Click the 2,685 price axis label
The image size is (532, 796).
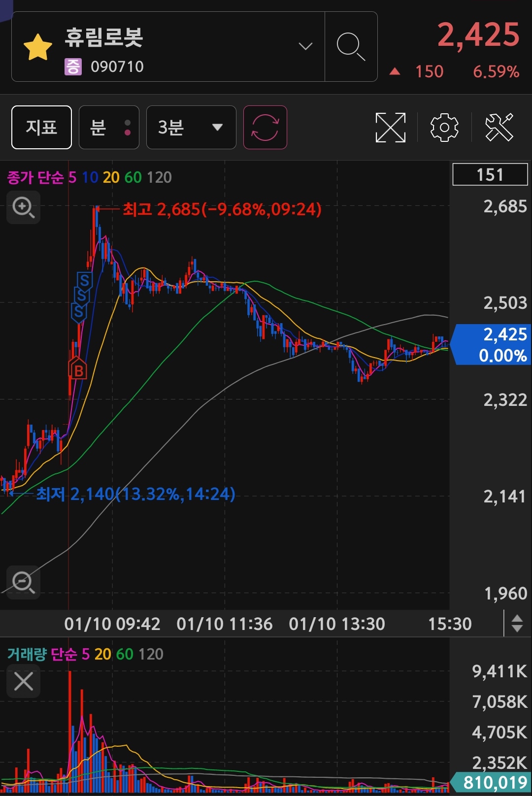[x=505, y=206]
